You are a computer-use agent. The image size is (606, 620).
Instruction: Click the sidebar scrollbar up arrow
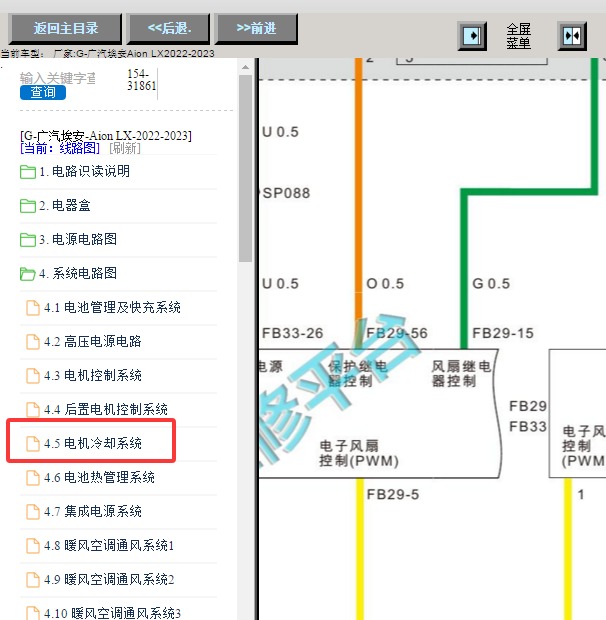pos(245,67)
